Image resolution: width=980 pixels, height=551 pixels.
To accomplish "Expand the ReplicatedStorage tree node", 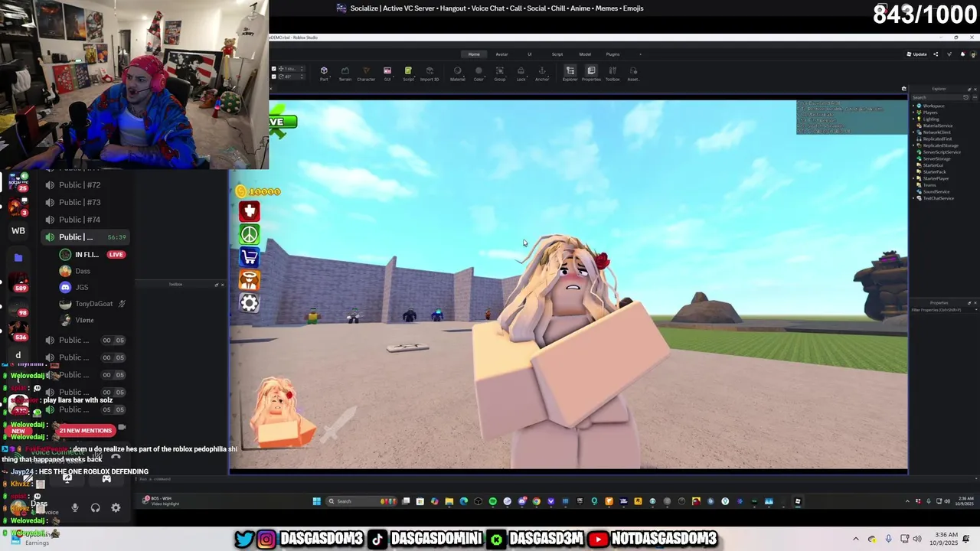I will click(x=914, y=145).
